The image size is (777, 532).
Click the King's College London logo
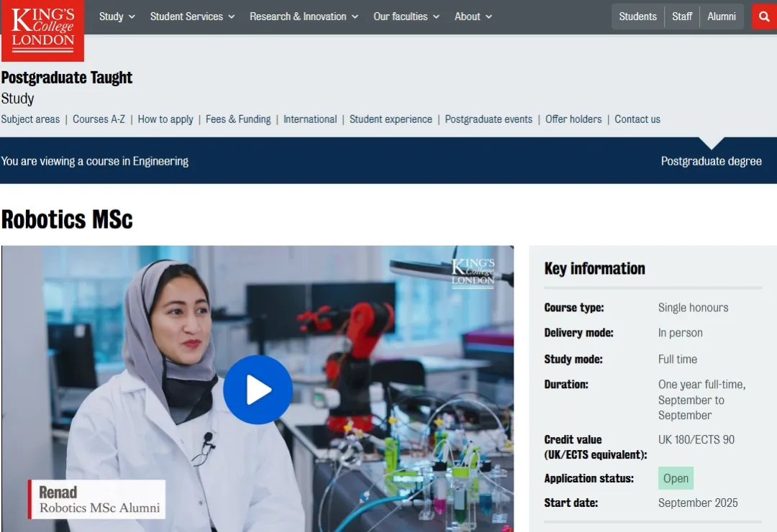click(42, 29)
